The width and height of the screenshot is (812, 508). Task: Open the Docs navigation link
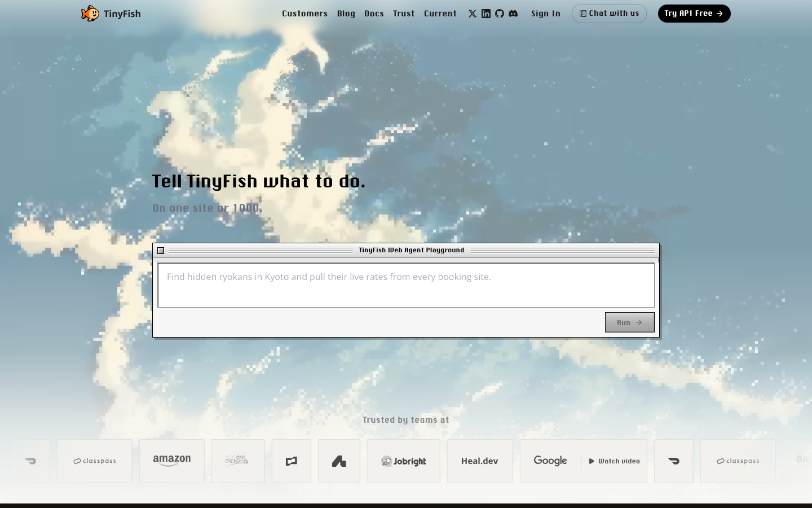pyautogui.click(x=374, y=14)
